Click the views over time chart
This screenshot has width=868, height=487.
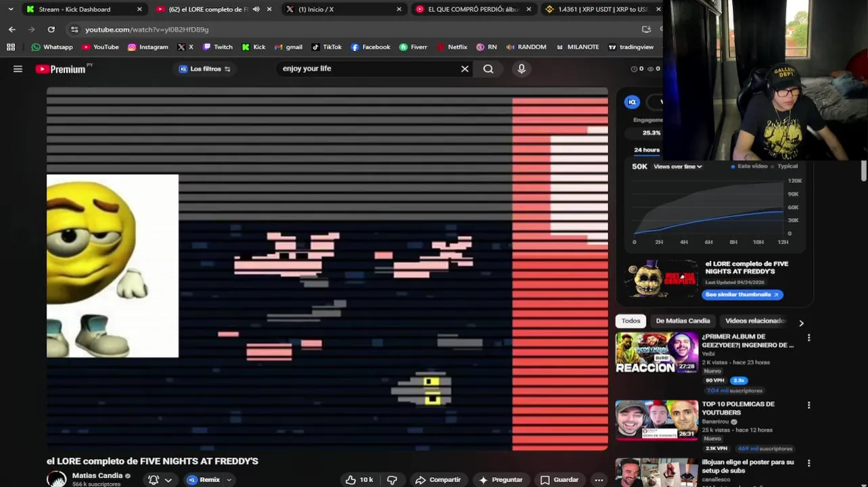708,207
